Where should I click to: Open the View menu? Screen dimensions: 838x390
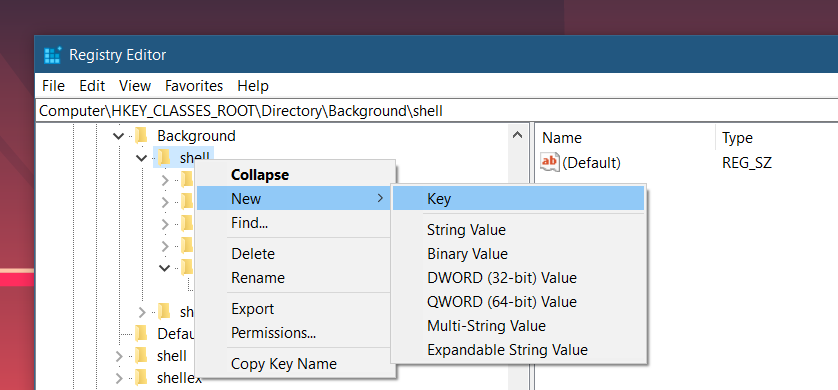tap(135, 86)
